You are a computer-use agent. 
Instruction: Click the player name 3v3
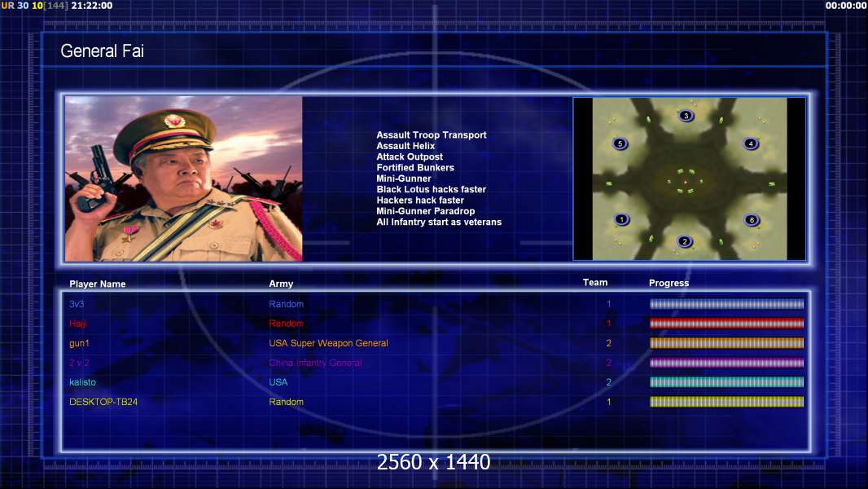pos(77,304)
